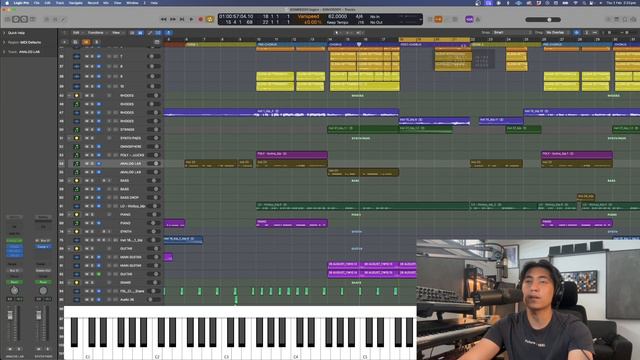Mute the OMNISPHERE track
This screenshot has height=360, width=640.
click(87, 147)
